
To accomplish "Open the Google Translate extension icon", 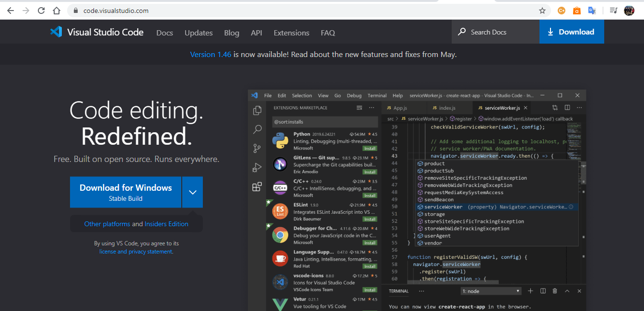I will tap(592, 11).
